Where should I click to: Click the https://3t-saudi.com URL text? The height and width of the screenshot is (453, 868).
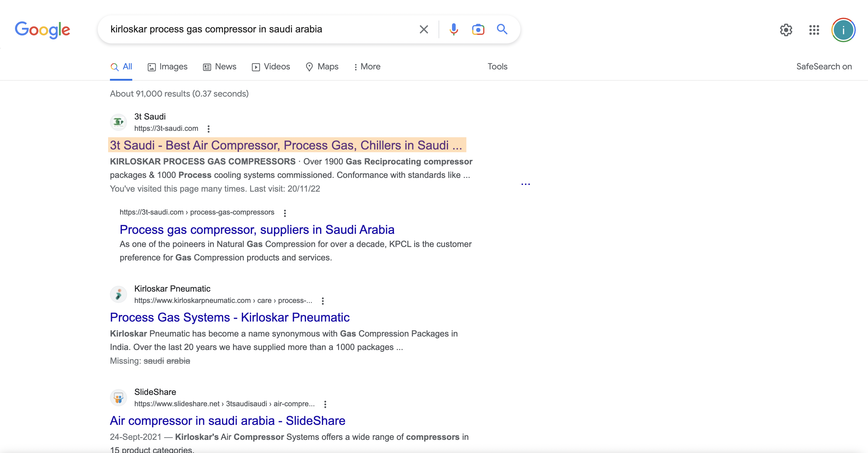pyautogui.click(x=166, y=128)
